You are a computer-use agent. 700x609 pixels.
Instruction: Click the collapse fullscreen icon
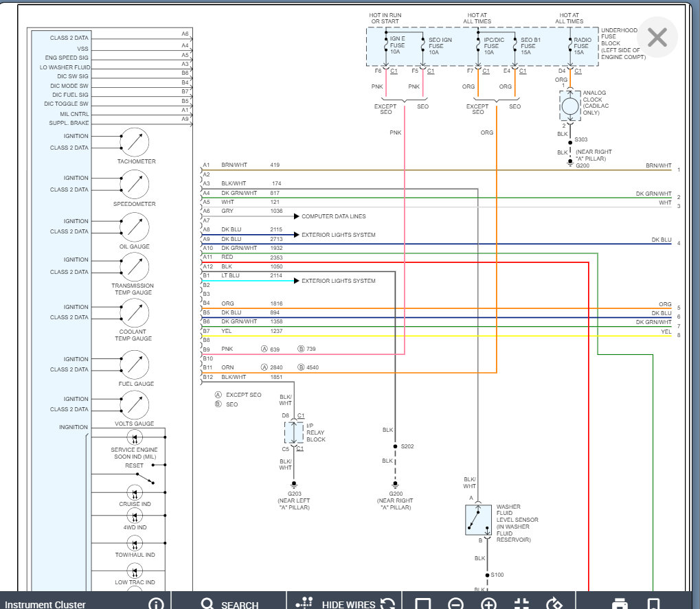pyautogui.click(x=521, y=604)
